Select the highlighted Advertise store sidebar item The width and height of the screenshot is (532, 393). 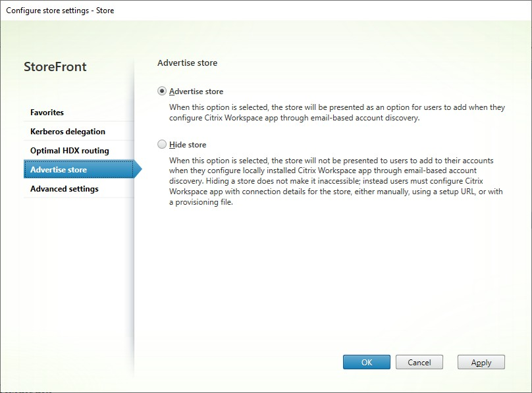pos(57,169)
